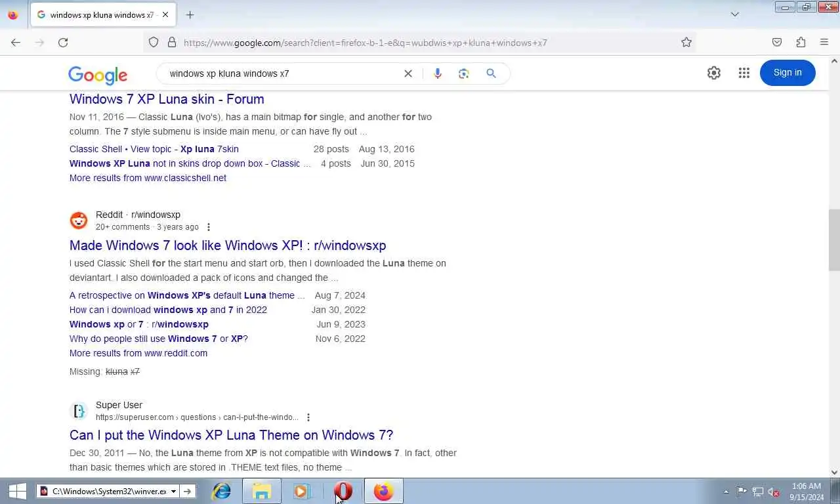Screen dimensions: 840x504
Task: Open Windows xp or 7 r/windowsxp link
Action: pyautogui.click(x=139, y=324)
